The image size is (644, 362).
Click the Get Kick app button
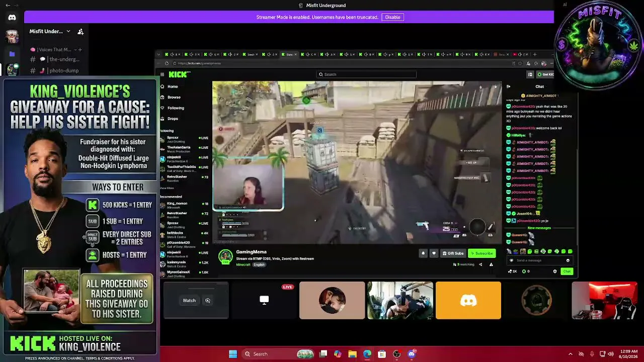(x=545, y=74)
